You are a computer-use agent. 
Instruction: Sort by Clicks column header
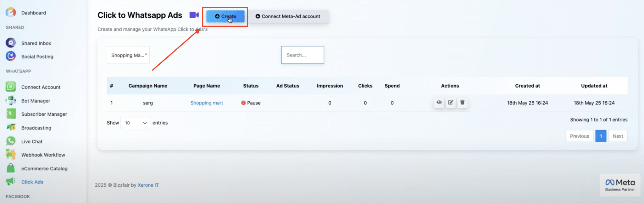[x=365, y=86]
